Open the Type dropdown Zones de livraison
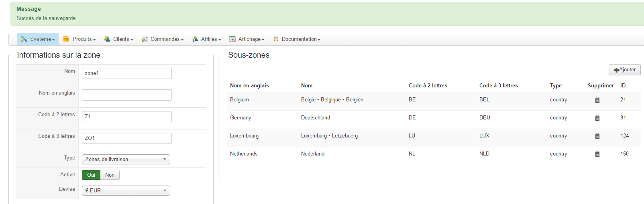644x204 pixels. pyautogui.click(x=126, y=159)
